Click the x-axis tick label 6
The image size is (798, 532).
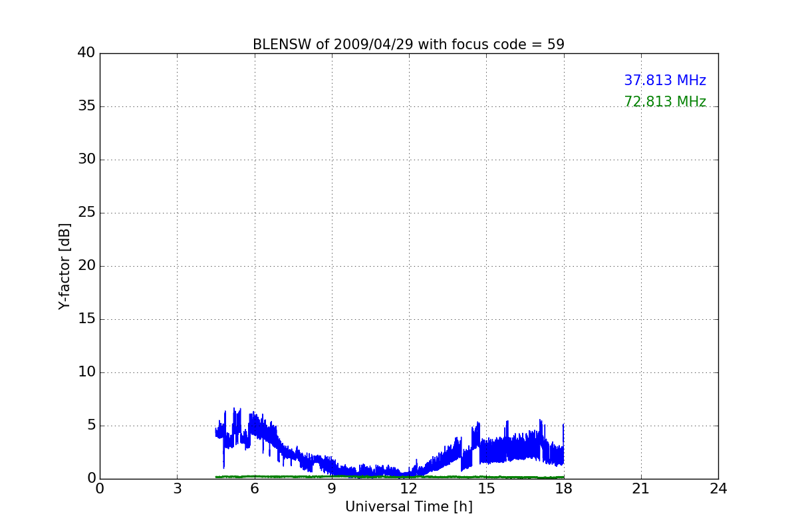click(x=255, y=488)
